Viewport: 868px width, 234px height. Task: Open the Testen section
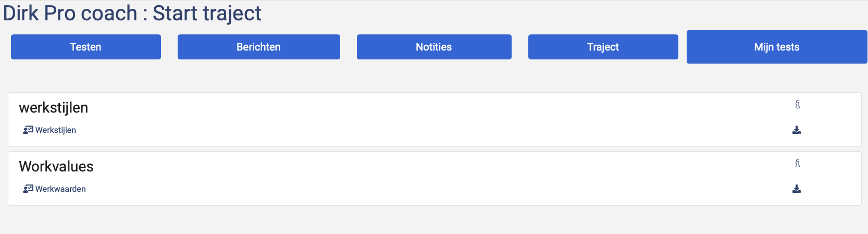click(86, 47)
